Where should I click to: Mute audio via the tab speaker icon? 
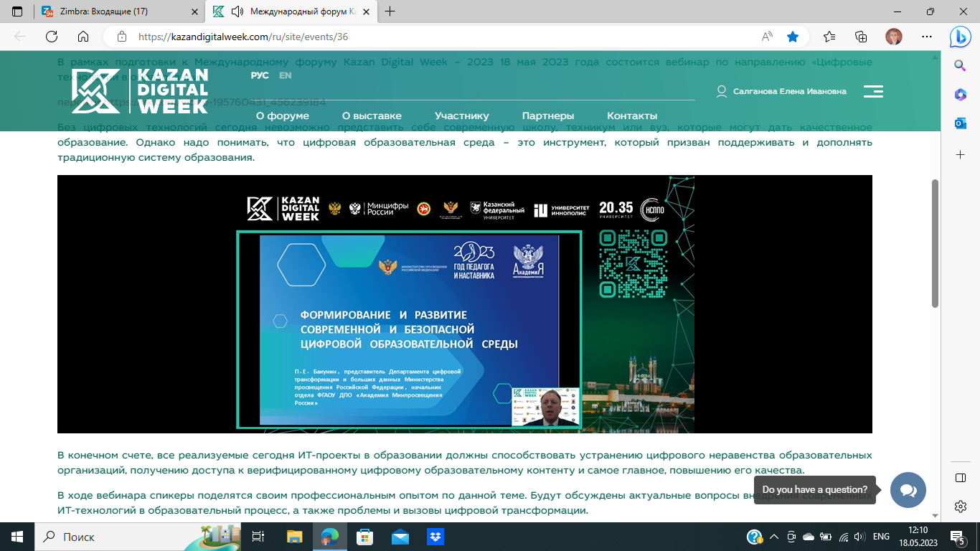(237, 11)
